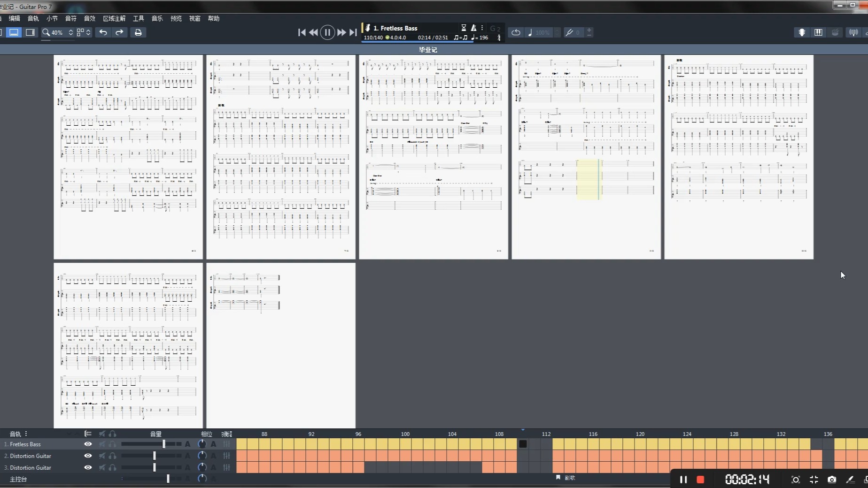Open the 40% zoom level stepper
Screen dimensions: 868x488
coord(71,32)
